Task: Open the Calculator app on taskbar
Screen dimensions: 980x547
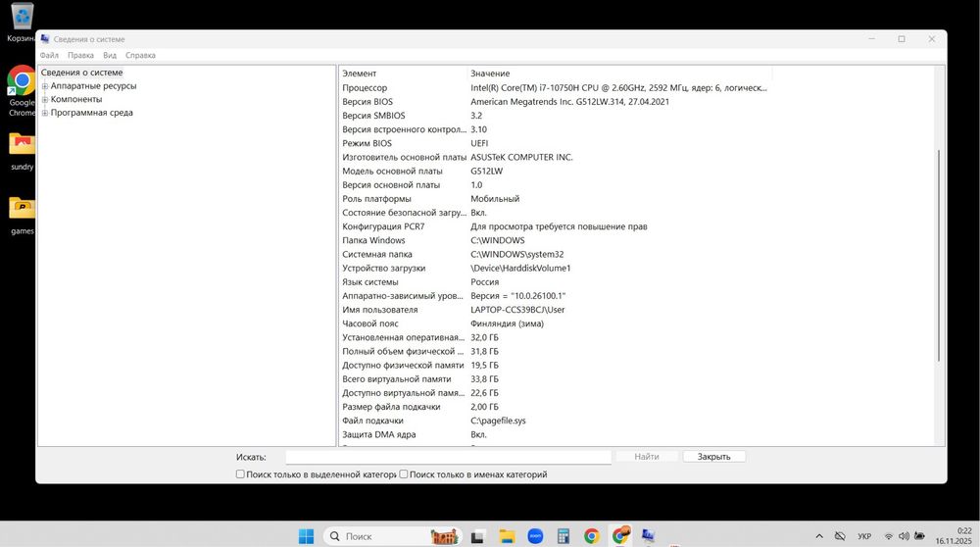Action: coord(563,536)
